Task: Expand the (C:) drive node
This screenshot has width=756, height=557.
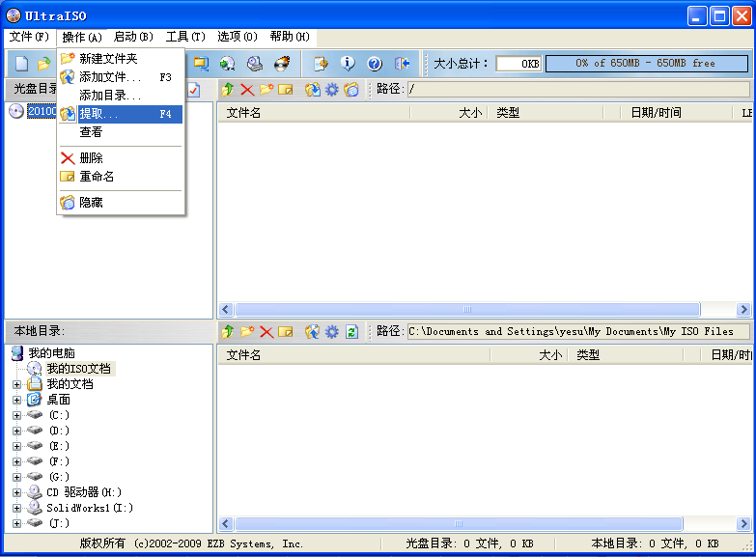Action: [16, 416]
